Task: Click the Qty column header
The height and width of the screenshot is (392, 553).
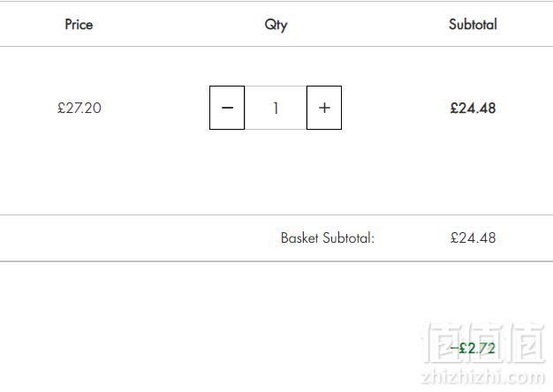Action: (276, 25)
